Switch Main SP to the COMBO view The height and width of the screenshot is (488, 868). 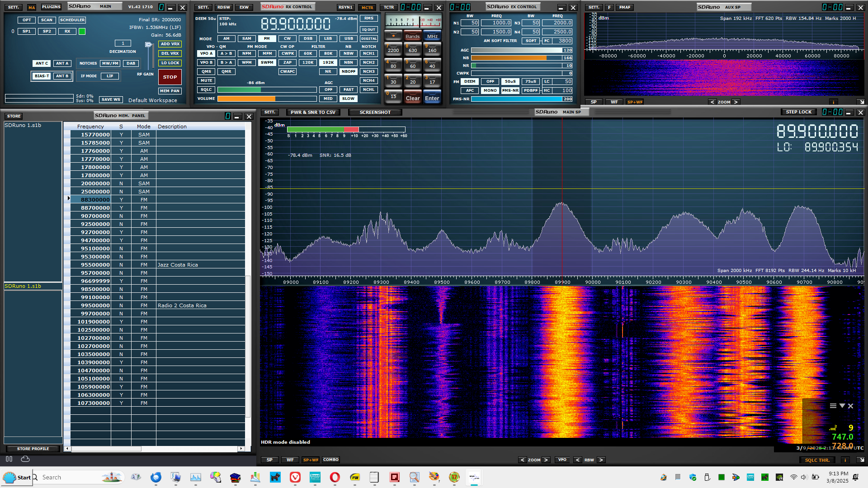pos(330,460)
